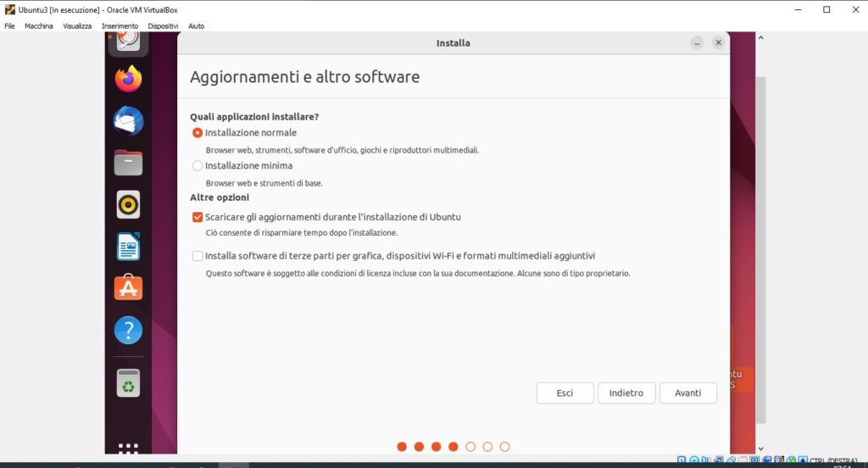
Task: Minimize the Installa installer window
Action: pos(697,42)
